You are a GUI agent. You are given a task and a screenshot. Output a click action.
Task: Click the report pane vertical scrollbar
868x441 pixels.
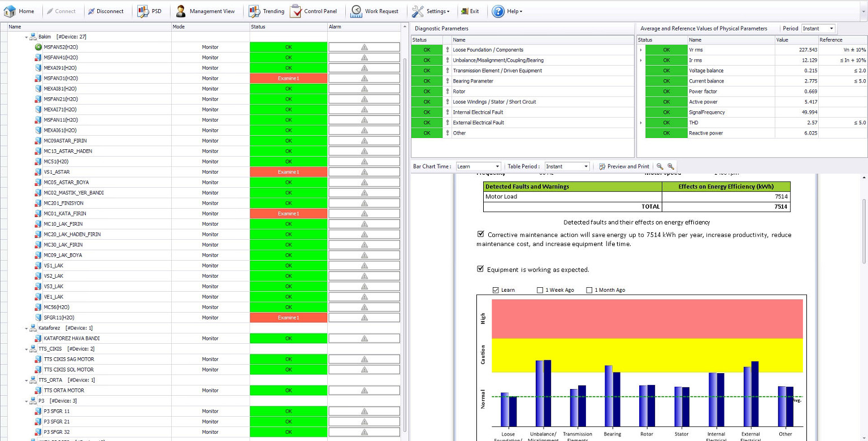point(864,231)
